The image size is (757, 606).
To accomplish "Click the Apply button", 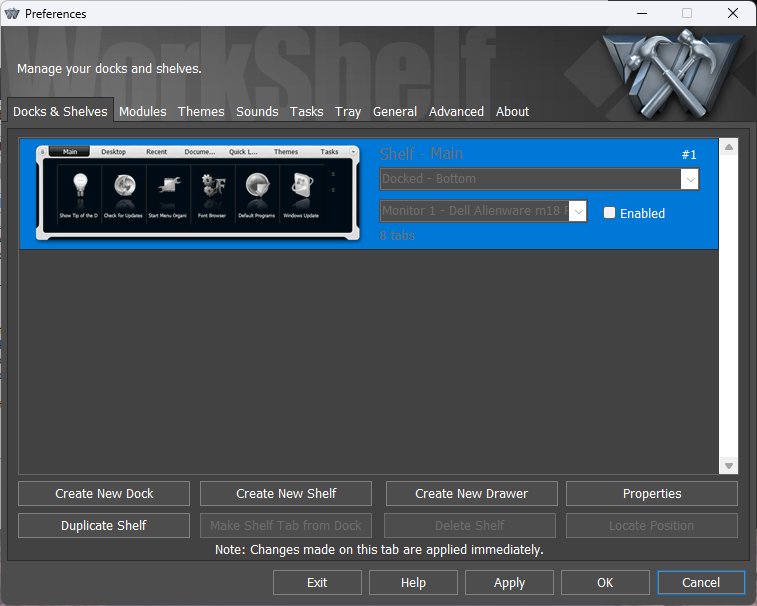I will 509,582.
